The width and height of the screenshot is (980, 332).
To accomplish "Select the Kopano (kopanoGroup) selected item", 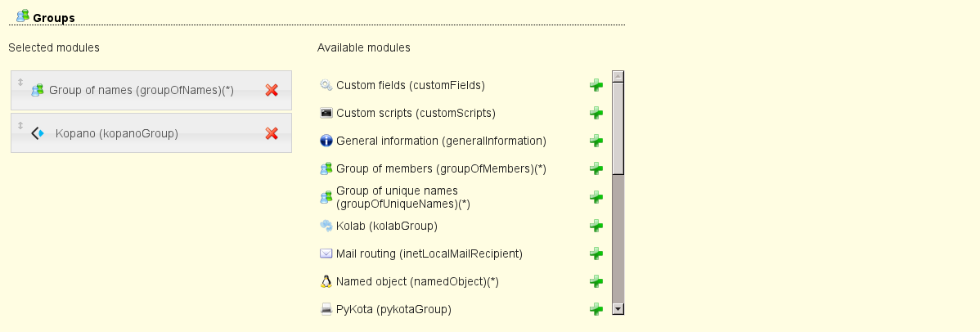I will click(x=117, y=133).
